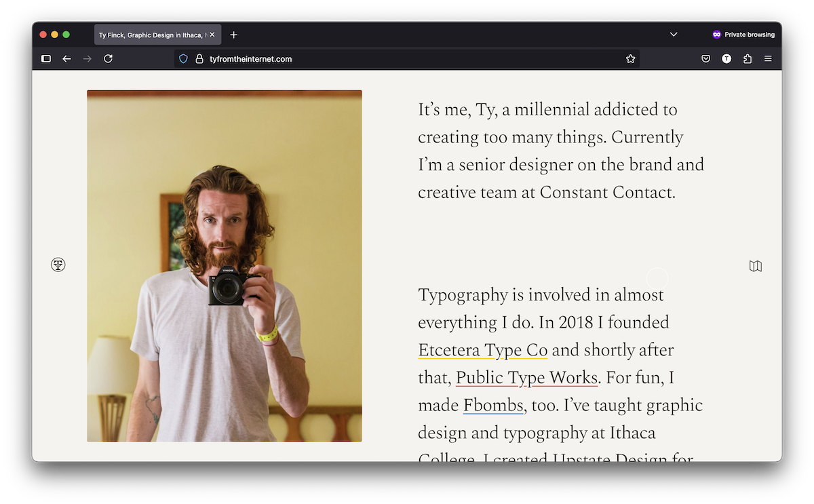Click the mirror selfie portrait photo
Viewport: 814px width, 504px height.
[224, 266]
